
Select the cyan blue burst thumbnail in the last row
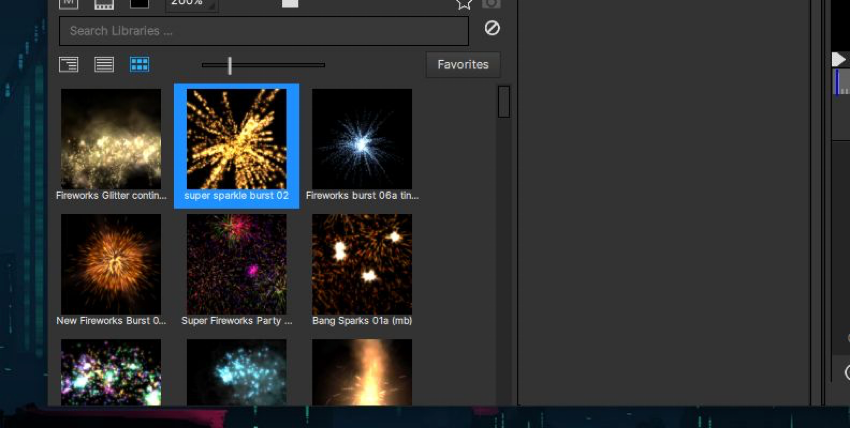(x=236, y=372)
